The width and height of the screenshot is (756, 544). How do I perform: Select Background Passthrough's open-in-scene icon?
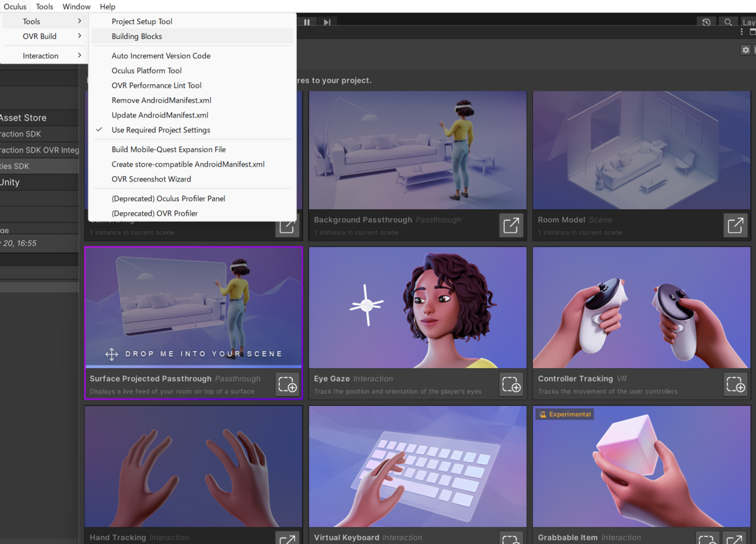click(511, 225)
